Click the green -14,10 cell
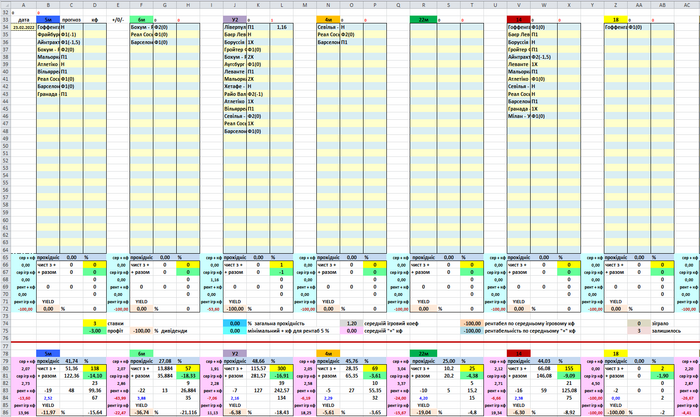 pos(95,376)
